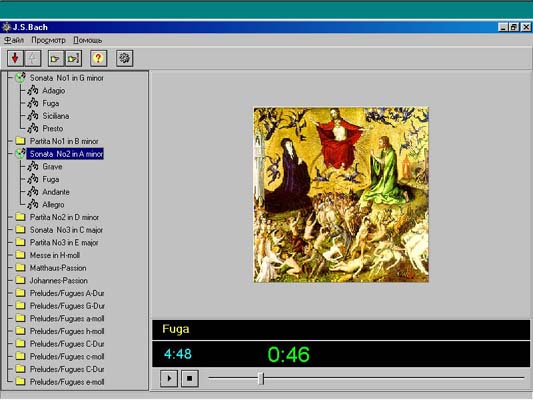Stop playback with the square stop button

(x=190, y=378)
